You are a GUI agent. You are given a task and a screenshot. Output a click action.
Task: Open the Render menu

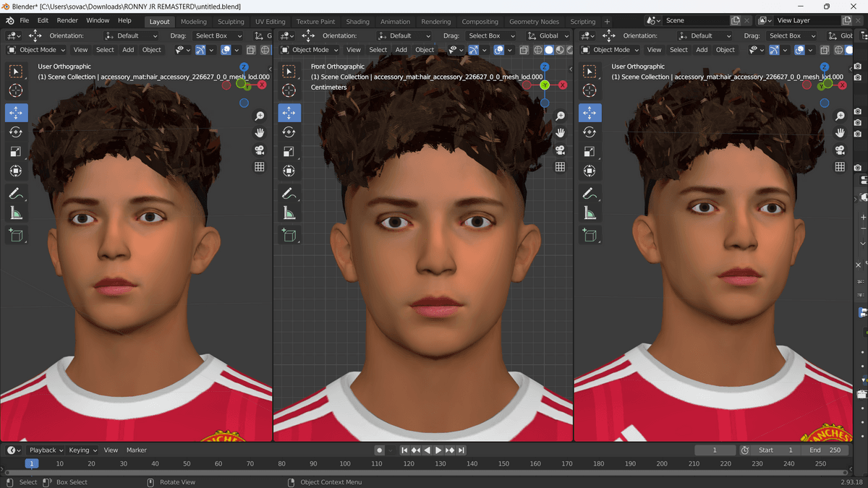(x=67, y=21)
